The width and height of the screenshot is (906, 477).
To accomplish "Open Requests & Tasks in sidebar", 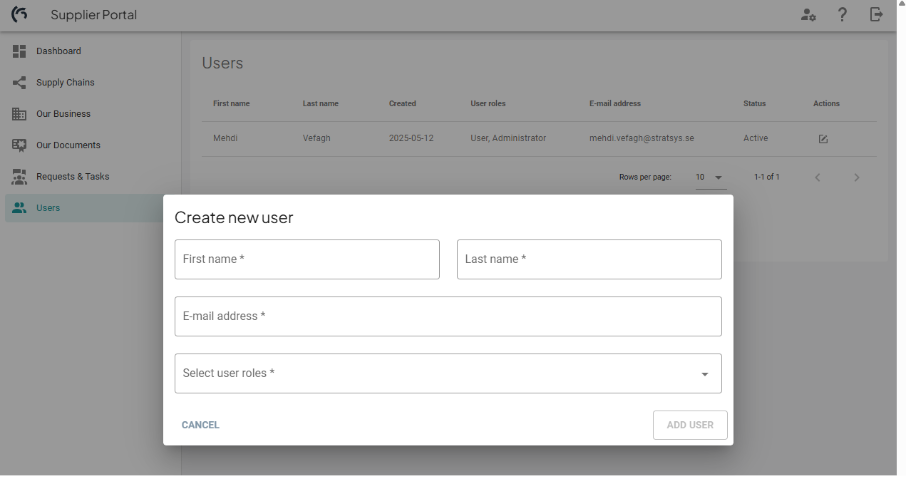I will [72, 177].
